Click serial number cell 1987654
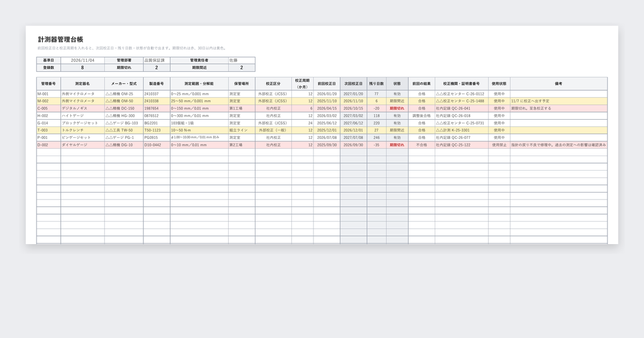 157,108
